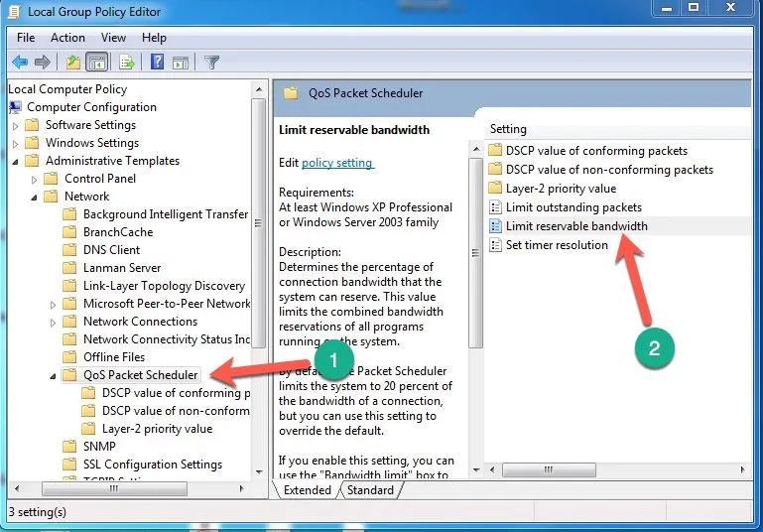Click the Set timer resolution policy icon
763x532 pixels.
495,245
